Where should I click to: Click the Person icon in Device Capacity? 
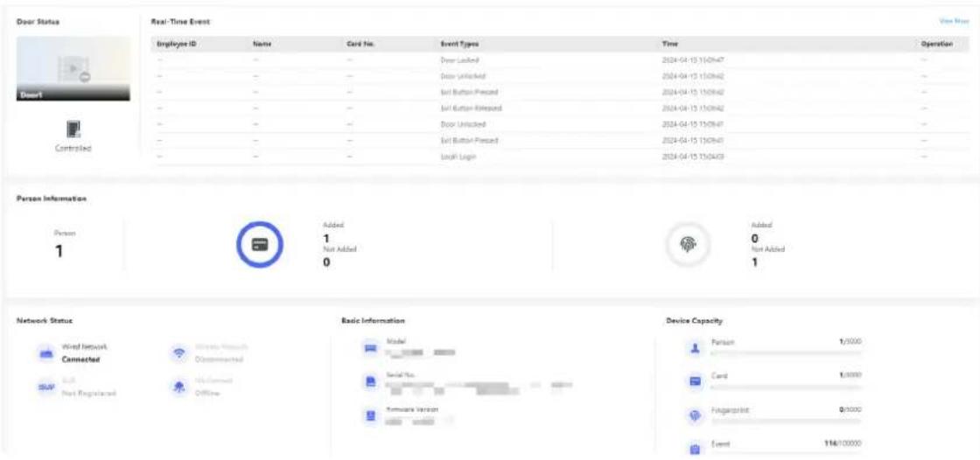695,349
